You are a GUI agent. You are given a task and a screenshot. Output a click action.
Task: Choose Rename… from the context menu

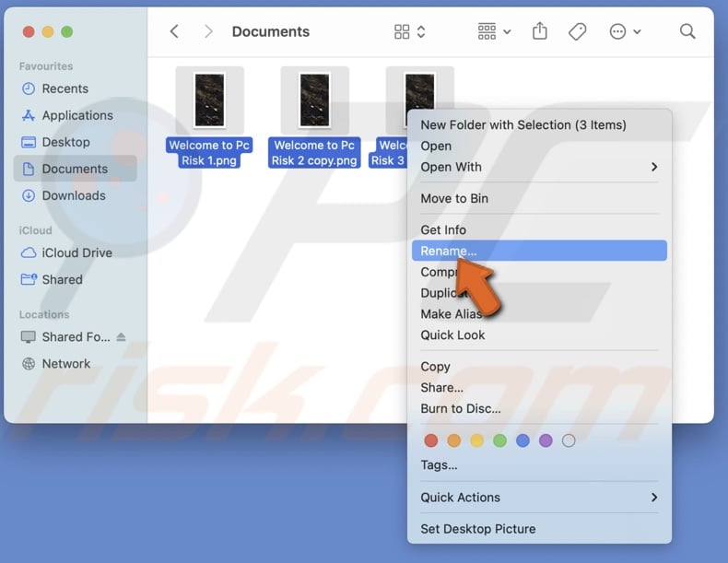(x=449, y=251)
